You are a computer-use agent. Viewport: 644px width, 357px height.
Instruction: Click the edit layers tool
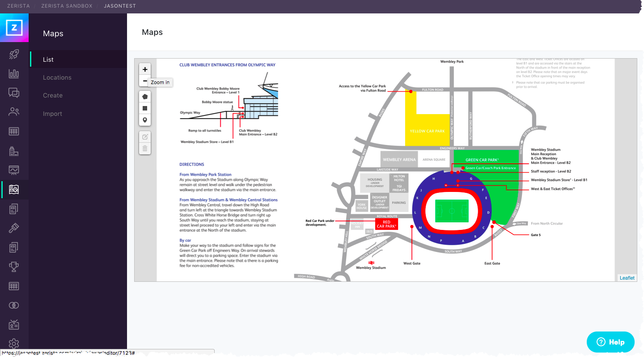pyautogui.click(x=145, y=136)
